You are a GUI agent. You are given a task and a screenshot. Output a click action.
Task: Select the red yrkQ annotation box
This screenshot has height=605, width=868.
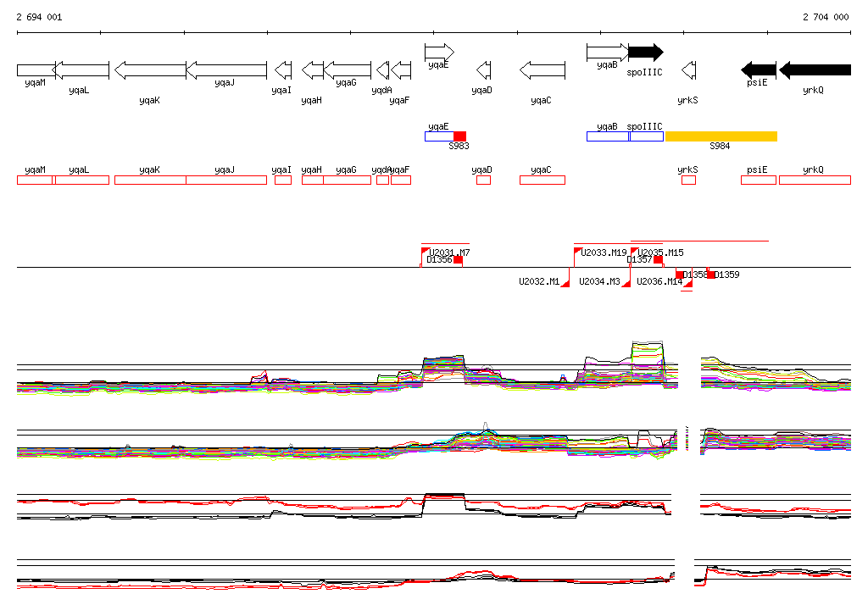pyautogui.click(x=815, y=180)
